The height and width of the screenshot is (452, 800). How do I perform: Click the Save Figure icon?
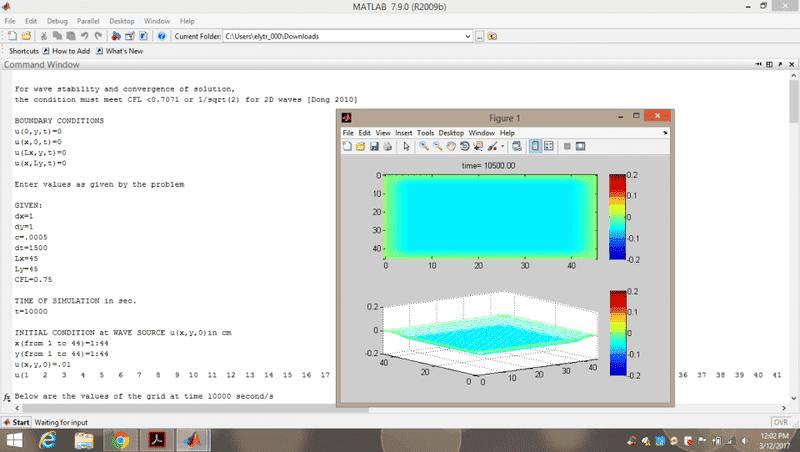374,146
